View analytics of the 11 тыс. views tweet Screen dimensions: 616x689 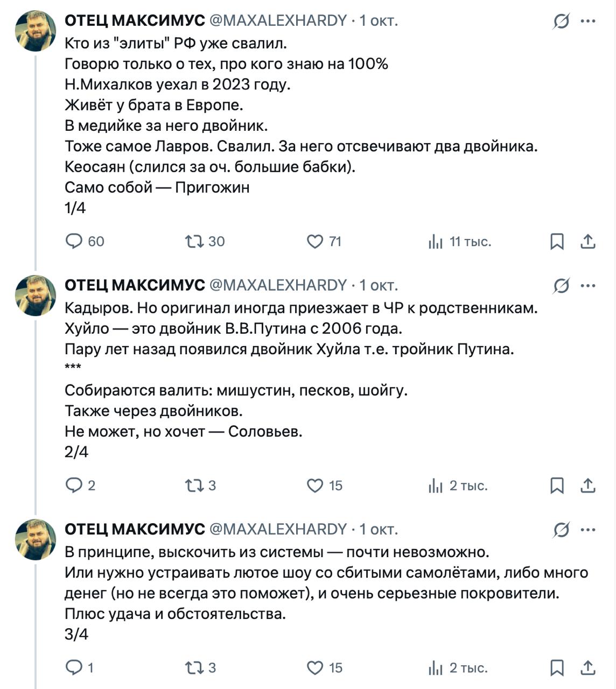pos(435,242)
